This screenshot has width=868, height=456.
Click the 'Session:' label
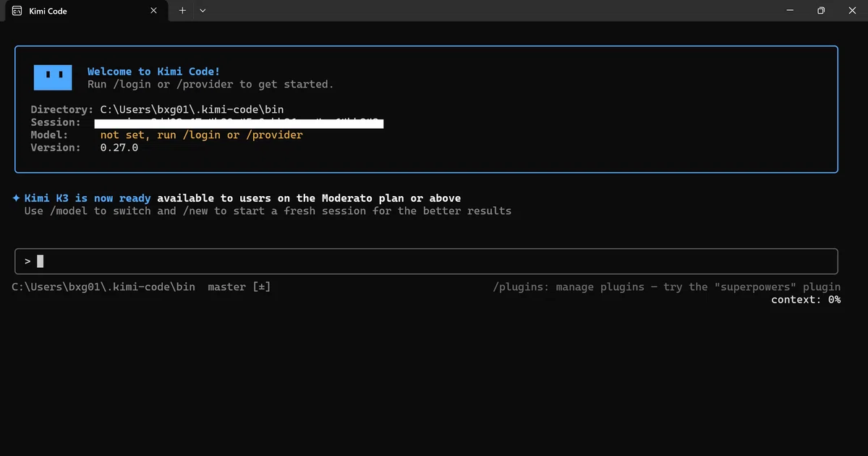tap(56, 122)
